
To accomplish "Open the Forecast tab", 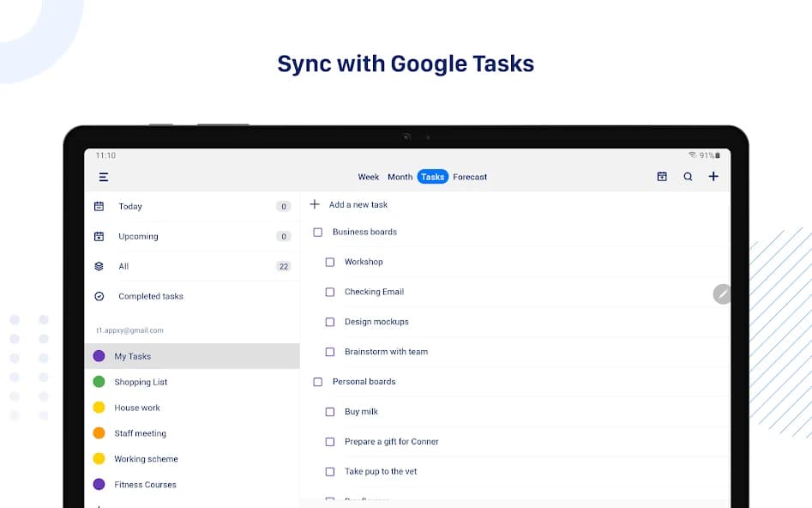I will [470, 177].
